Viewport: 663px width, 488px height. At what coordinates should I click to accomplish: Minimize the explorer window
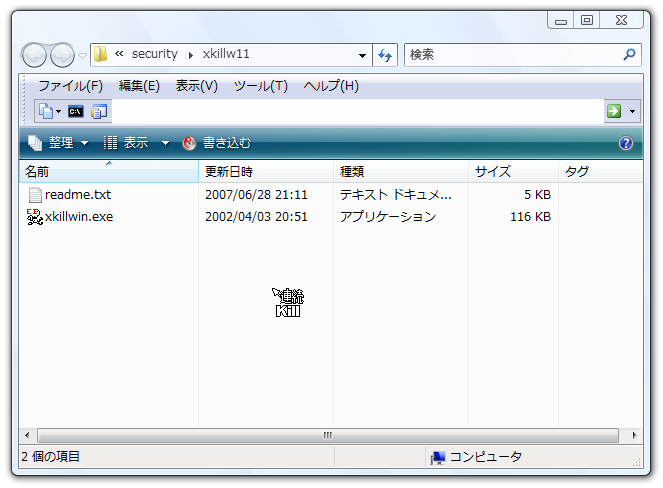(561, 21)
